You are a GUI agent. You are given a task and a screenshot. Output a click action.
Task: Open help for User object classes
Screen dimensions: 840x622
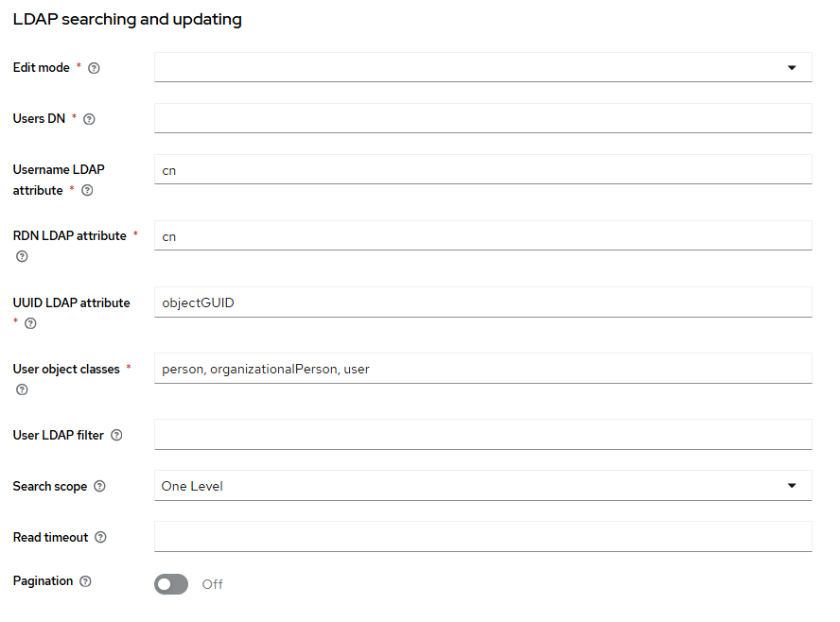pos(22,389)
